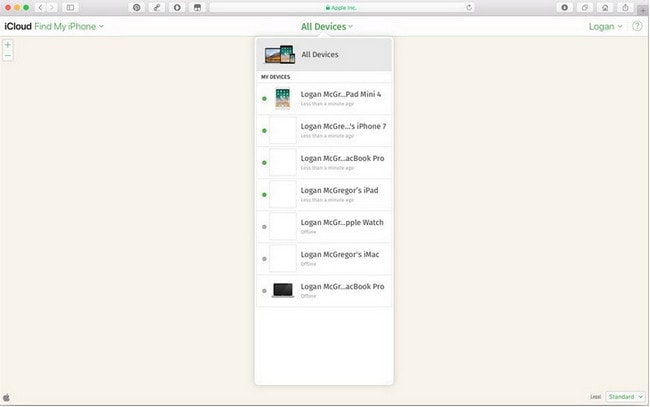
Task: Select All Devices in the list
Action: coord(324,54)
